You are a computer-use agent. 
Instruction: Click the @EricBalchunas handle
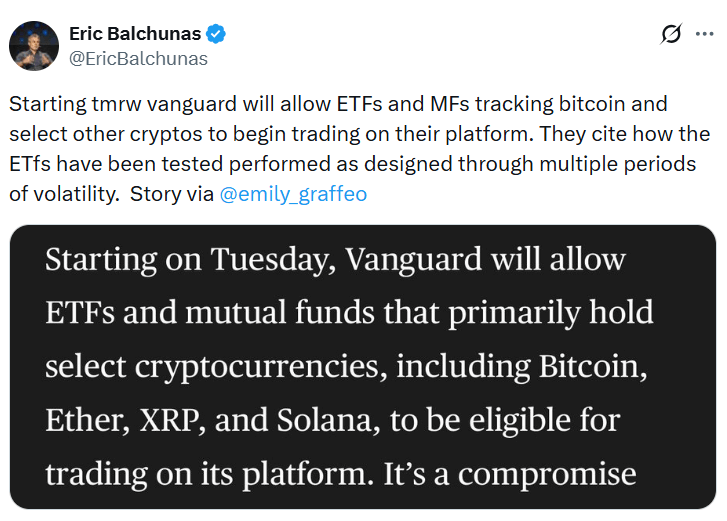tap(138, 58)
